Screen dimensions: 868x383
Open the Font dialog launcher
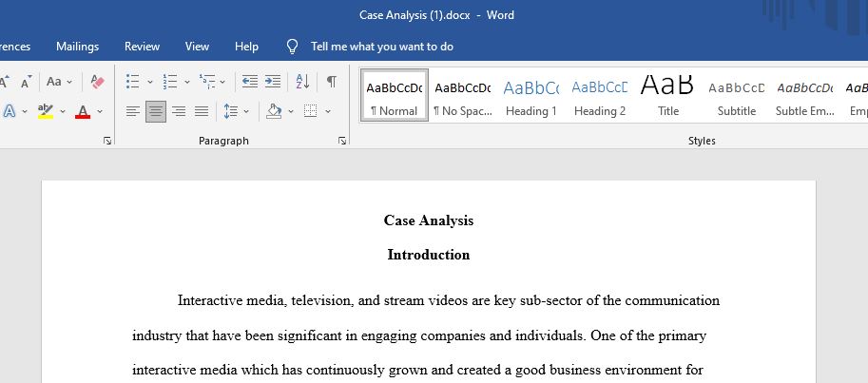106,142
